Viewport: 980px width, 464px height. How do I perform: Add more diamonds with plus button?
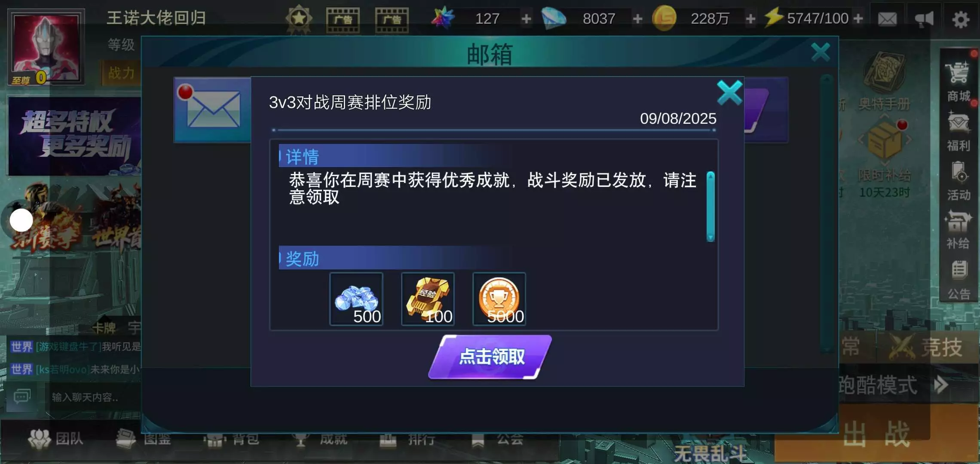[637, 18]
